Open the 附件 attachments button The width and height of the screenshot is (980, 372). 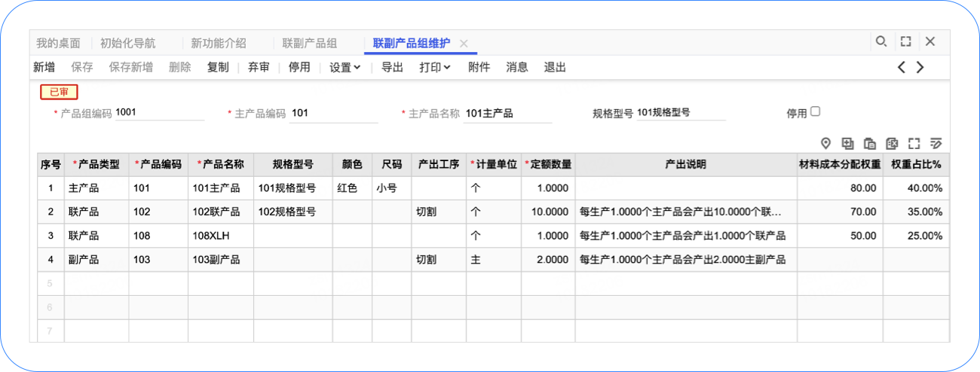(479, 67)
